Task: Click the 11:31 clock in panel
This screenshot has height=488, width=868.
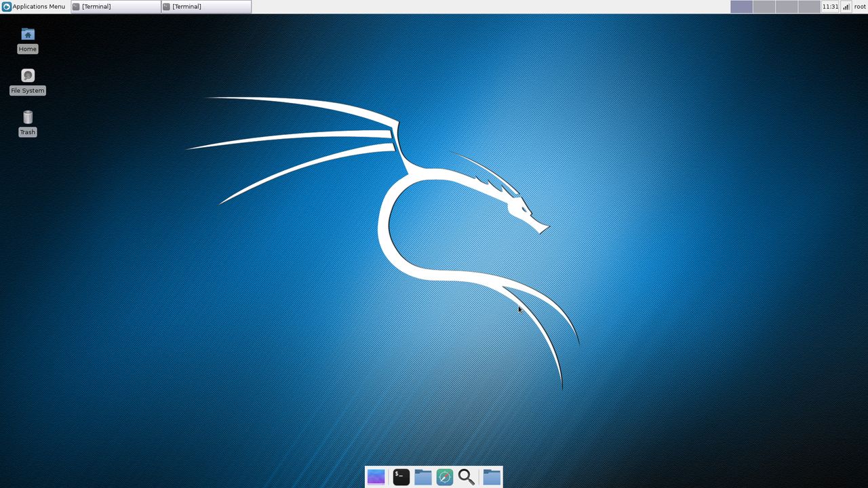Action: 830,7
